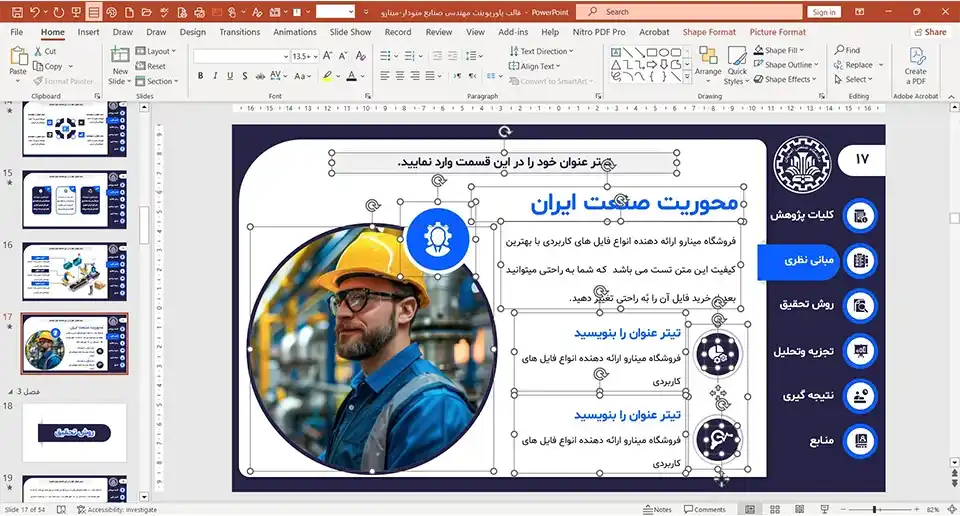Switch to Reading View in status bar

[800, 509]
